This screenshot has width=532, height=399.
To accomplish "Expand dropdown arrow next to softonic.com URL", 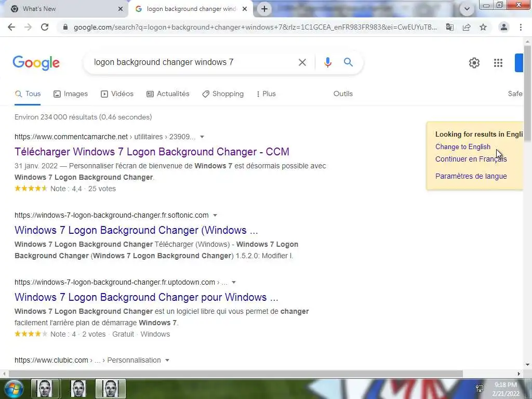I will pos(215,215).
